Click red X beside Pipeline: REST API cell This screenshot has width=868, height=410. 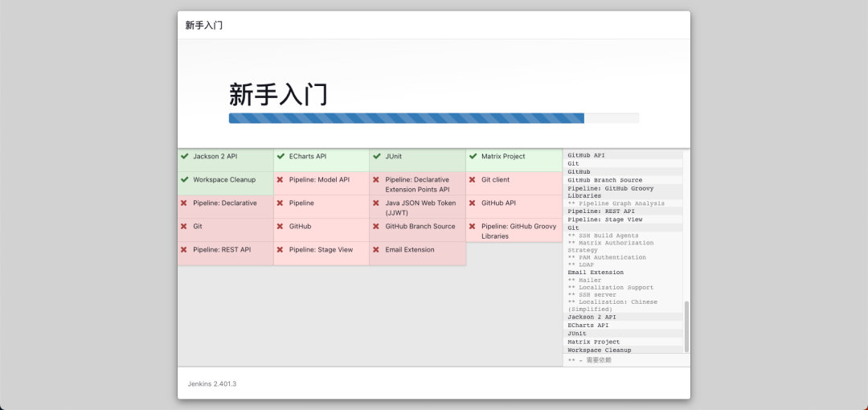tap(184, 249)
